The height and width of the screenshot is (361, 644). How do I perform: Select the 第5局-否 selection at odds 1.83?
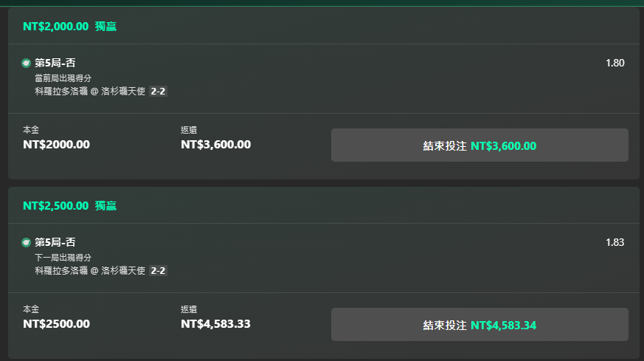(55, 242)
